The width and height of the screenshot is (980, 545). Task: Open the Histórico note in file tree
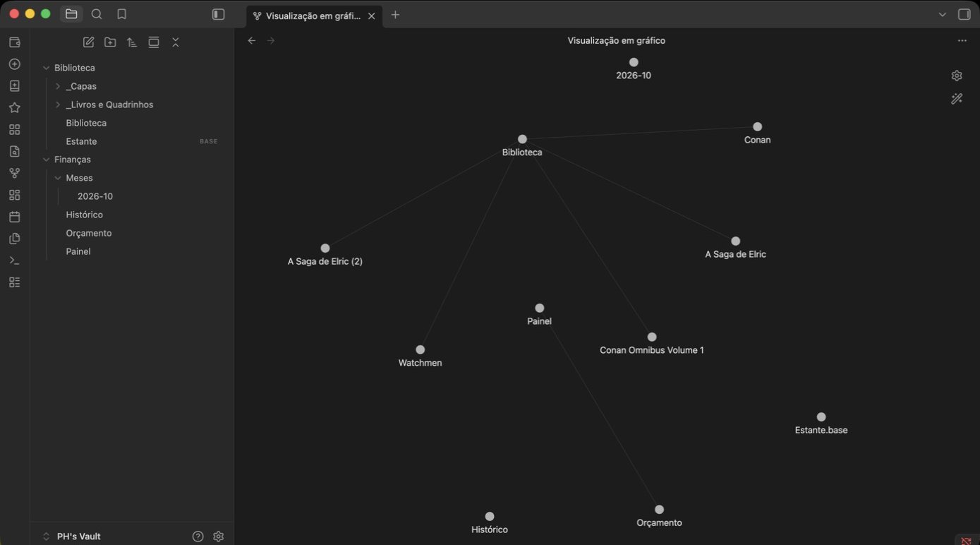[x=84, y=215]
